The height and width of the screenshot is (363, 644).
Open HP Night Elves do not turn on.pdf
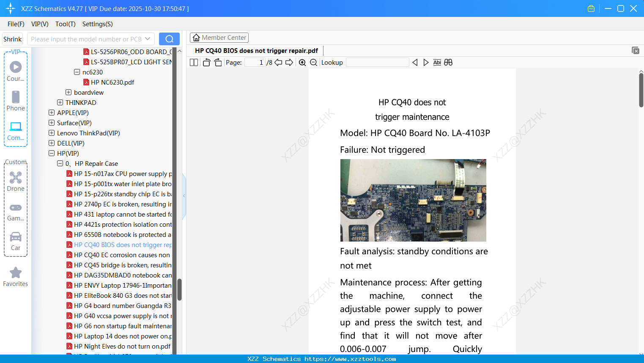tap(118, 346)
